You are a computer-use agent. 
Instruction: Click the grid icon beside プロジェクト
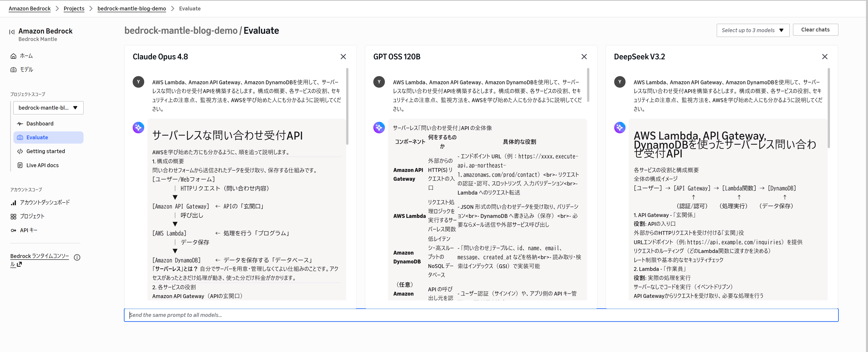pos(14,217)
